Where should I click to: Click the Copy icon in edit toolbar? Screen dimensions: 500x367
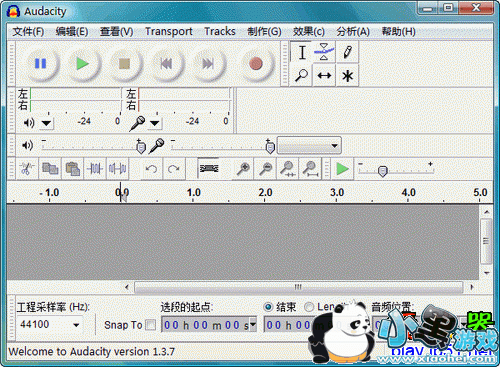[x=50, y=169]
